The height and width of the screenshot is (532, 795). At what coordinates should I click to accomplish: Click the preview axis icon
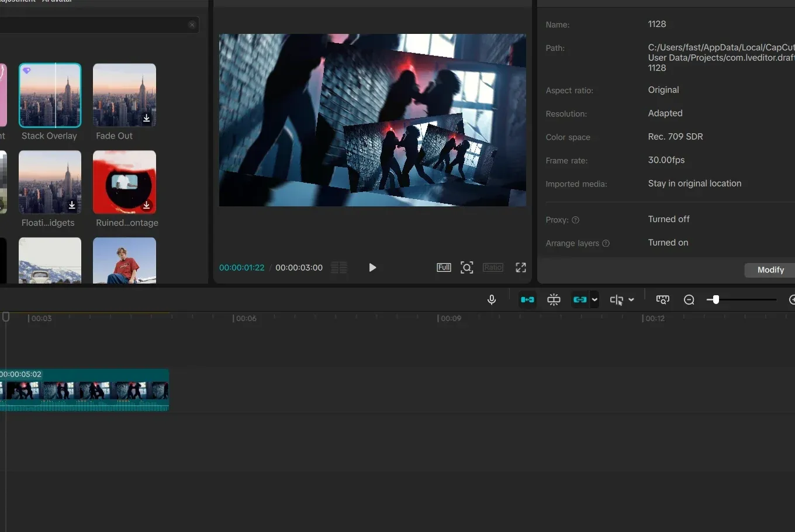(662, 300)
